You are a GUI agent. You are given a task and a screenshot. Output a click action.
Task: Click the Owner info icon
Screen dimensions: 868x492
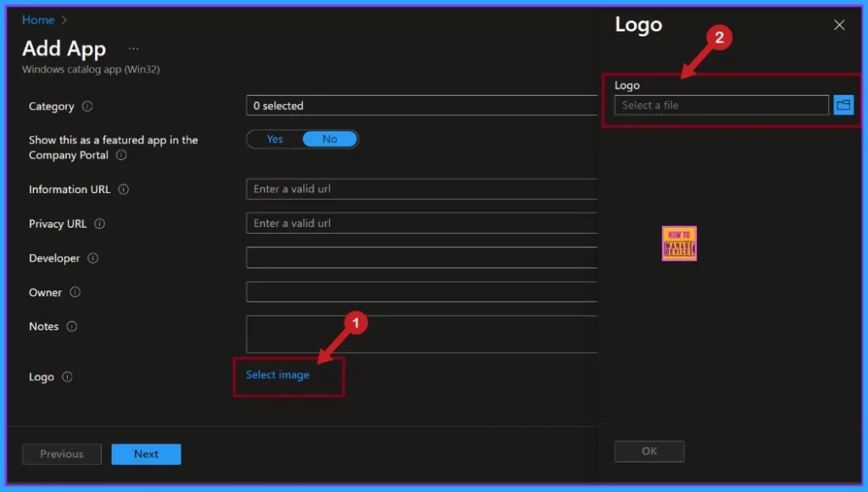coord(75,292)
